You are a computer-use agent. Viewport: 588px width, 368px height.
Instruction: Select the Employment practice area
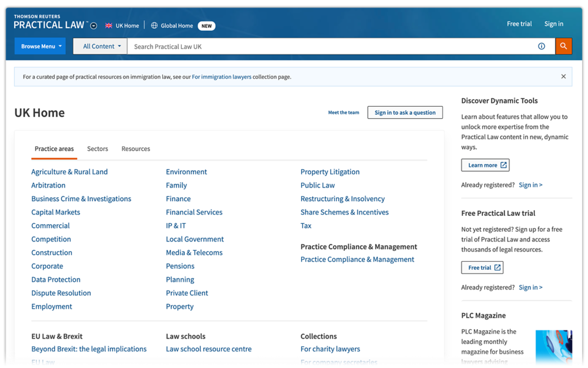coord(51,306)
